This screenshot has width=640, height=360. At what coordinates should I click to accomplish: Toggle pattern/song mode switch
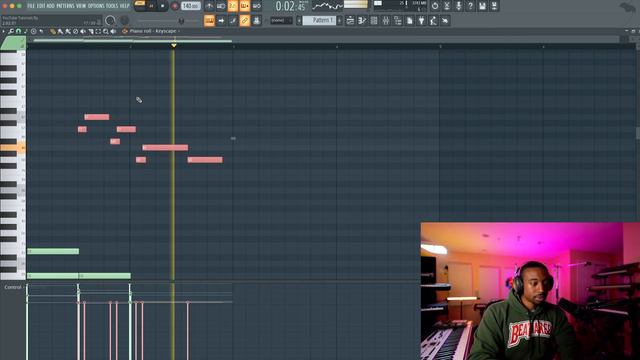pos(140,6)
